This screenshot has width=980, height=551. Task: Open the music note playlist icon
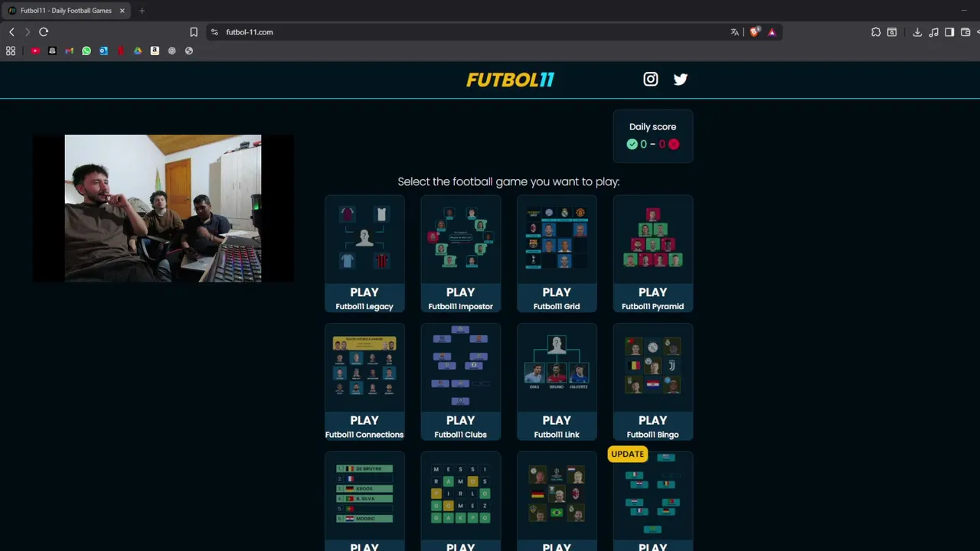pyautogui.click(x=933, y=32)
